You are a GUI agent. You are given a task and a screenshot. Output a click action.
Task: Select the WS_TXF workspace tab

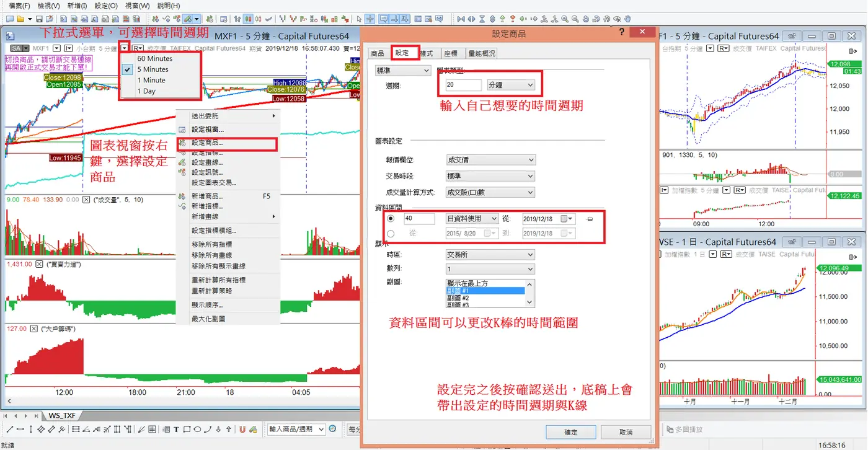[x=62, y=415]
